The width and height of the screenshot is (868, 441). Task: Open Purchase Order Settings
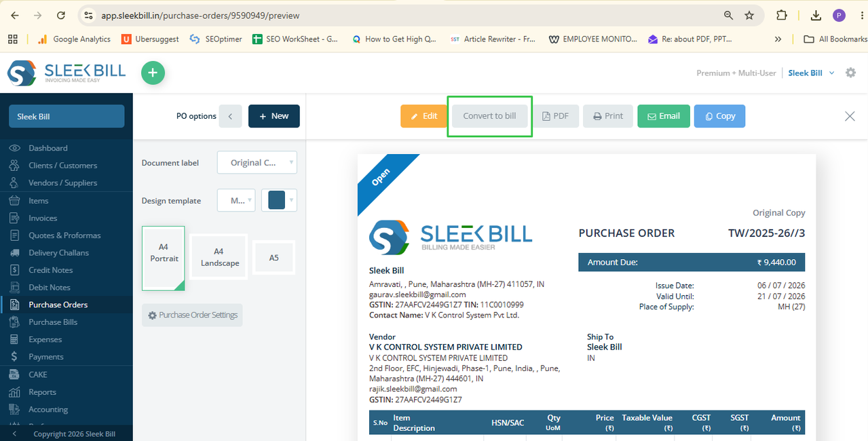192,315
